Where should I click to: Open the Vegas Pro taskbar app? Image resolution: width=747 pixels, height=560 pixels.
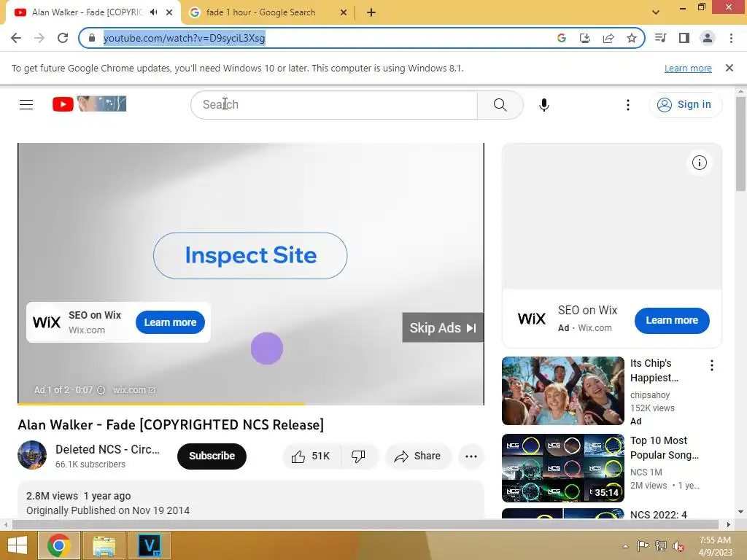[149, 545]
